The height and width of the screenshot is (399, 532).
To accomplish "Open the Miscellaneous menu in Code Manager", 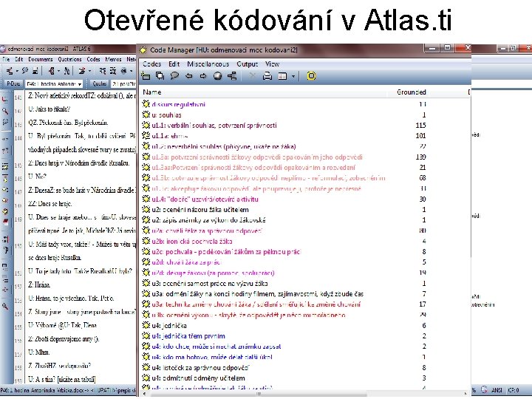I will pyautogui.click(x=208, y=64).
